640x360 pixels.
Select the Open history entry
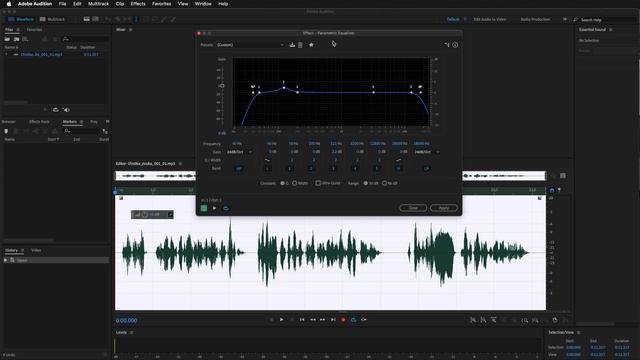click(x=56, y=260)
